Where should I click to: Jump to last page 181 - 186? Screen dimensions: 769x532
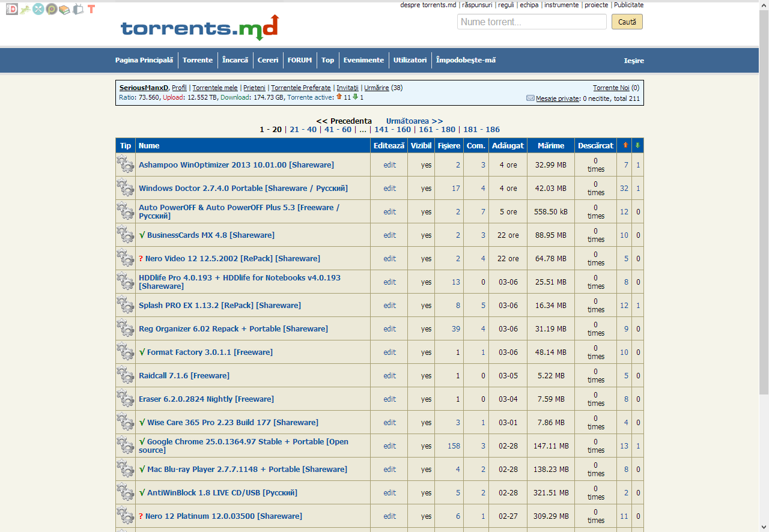482,129
